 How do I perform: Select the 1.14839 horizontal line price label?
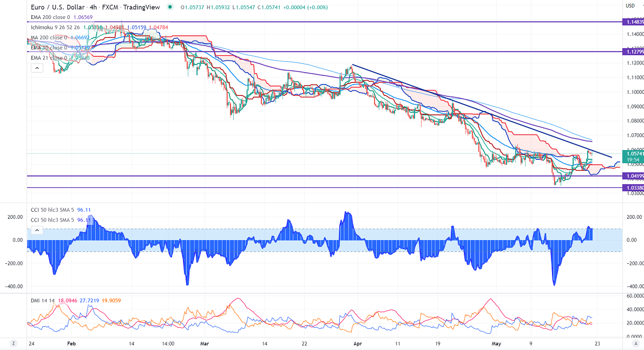[633, 22]
